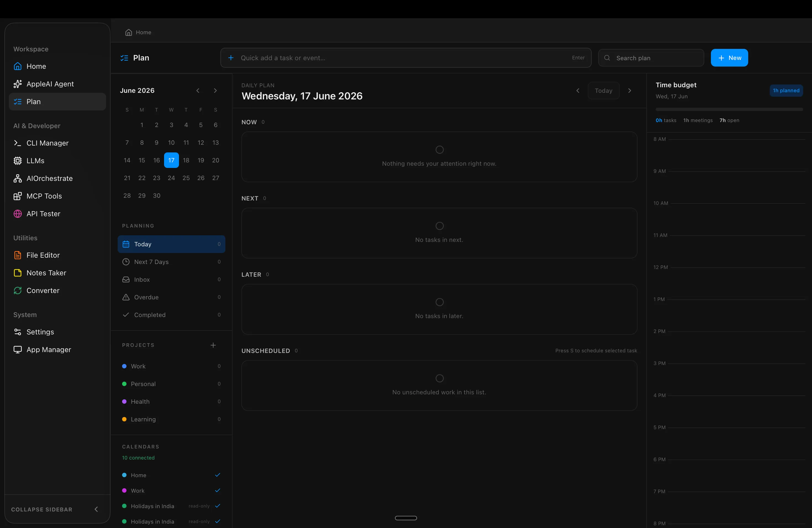Open the LLMs chip icon
The height and width of the screenshot is (528, 812).
pyautogui.click(x=17, y=161)
